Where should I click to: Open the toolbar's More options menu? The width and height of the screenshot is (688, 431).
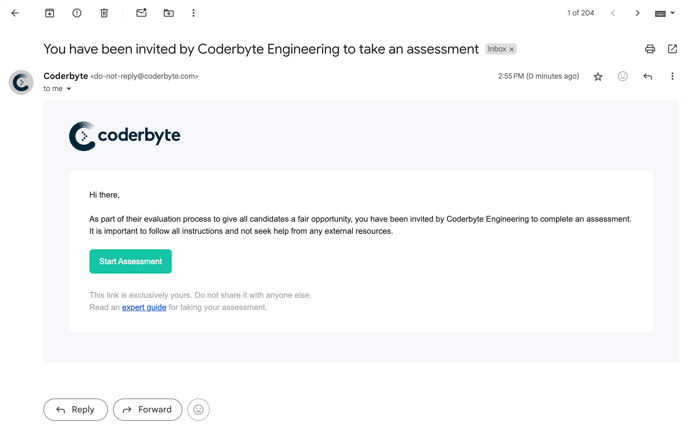tap(193, 13)
